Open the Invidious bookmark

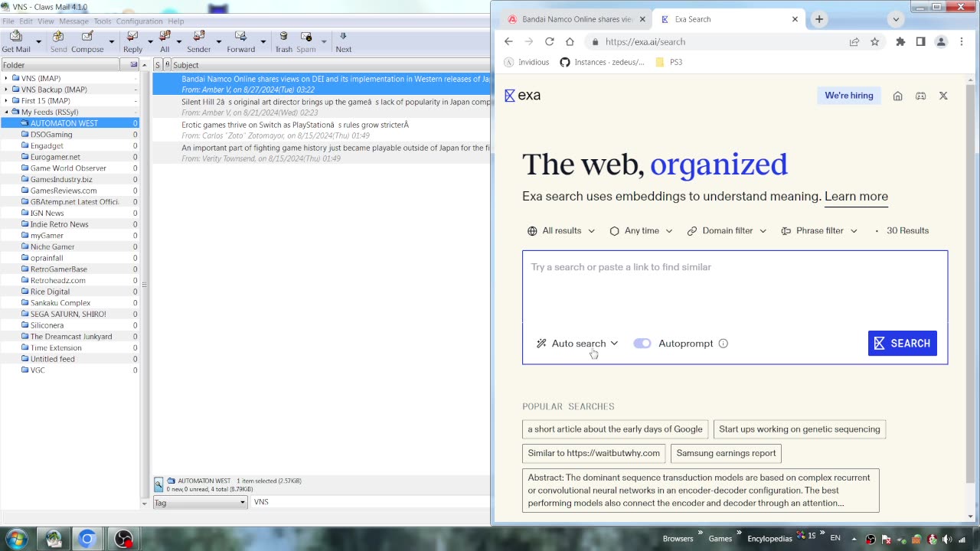coord(527,62)
